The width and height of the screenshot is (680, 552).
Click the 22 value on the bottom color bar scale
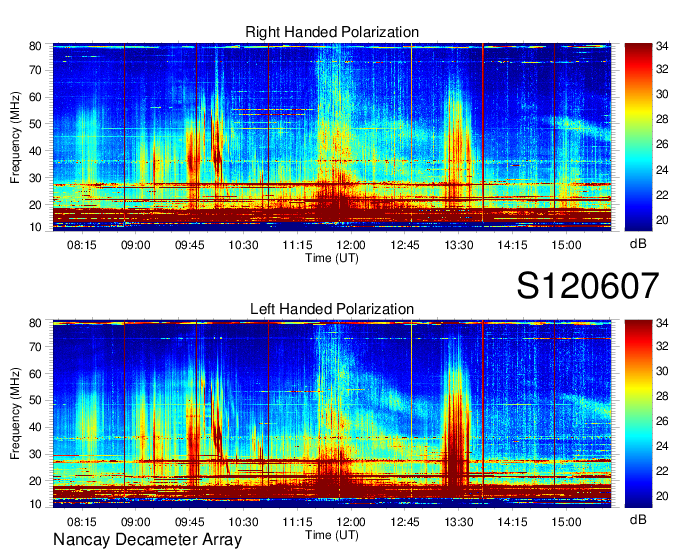662,471
